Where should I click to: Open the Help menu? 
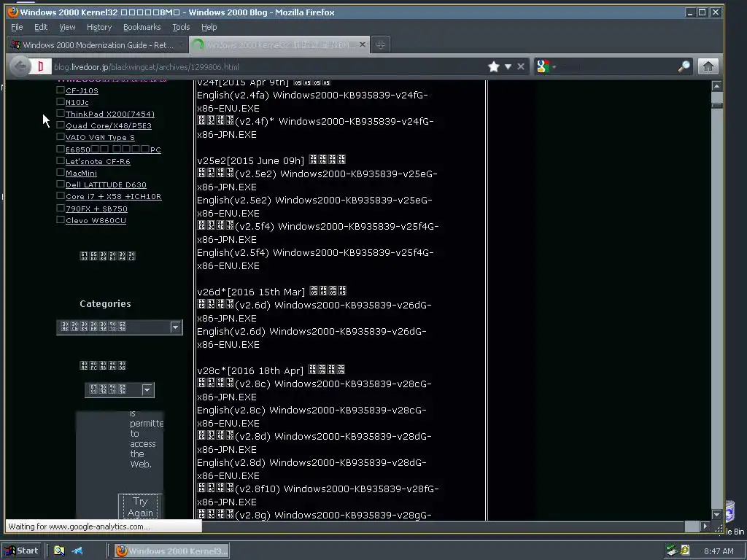coord(209,27)
